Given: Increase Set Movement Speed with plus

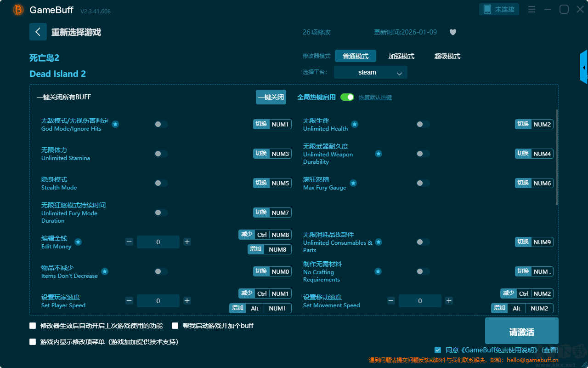Looking at the screenshot, I should pyautogui.click(x=449, y=301).
